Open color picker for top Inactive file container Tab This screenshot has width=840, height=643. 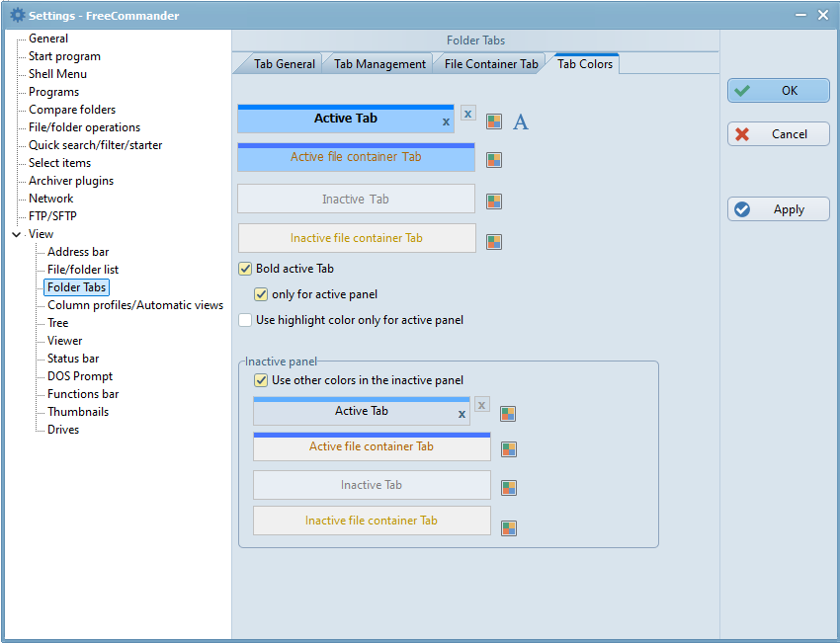pyautogui.click(x=494, y=241)
